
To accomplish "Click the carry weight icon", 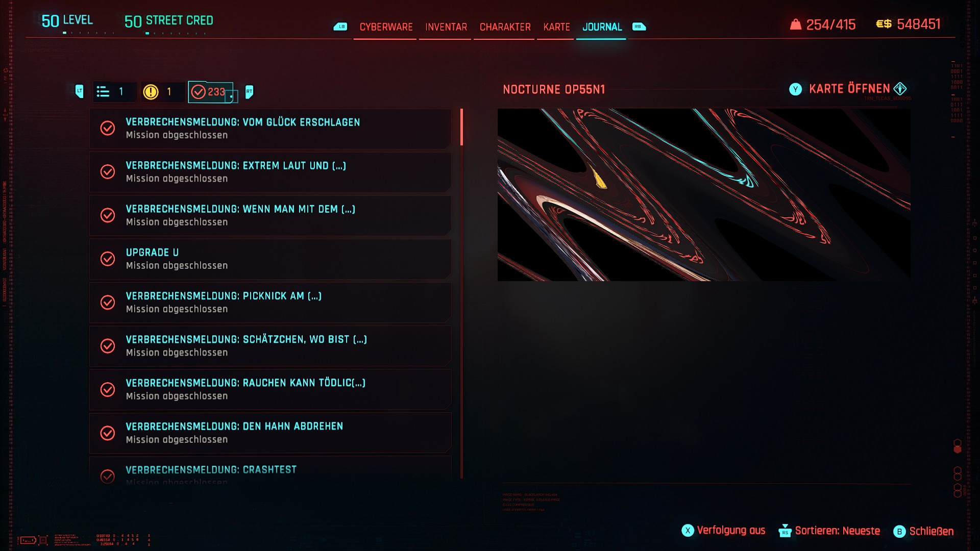I will pyautogui.click(x=795, y=24).
